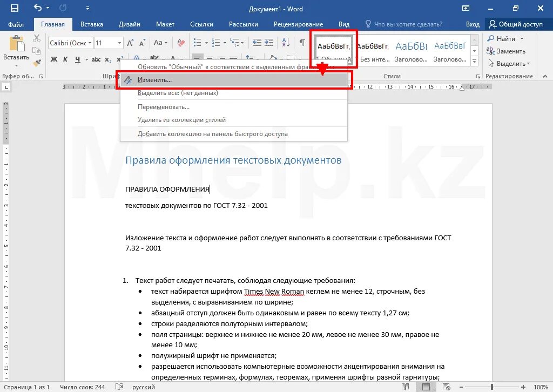Choose Удалить из коллекции стилей
Viewport: 553px width, 392px height.
[234, 120]
